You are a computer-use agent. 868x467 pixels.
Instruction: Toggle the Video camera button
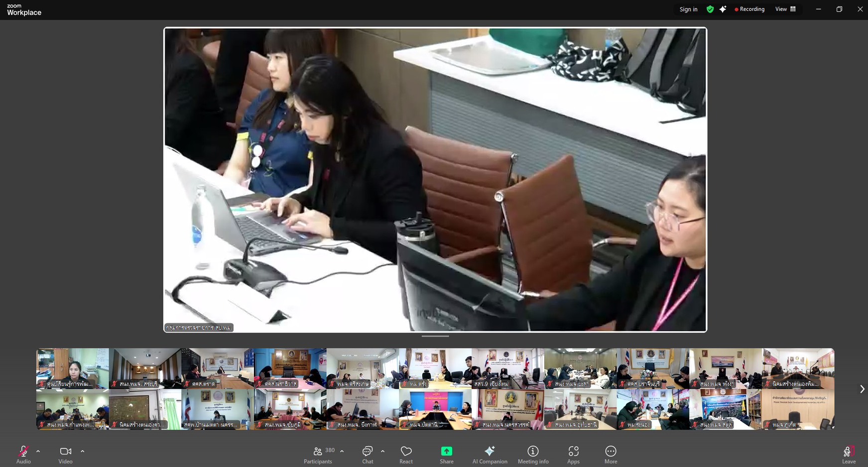pyautogui.click(x=65, y=454)
